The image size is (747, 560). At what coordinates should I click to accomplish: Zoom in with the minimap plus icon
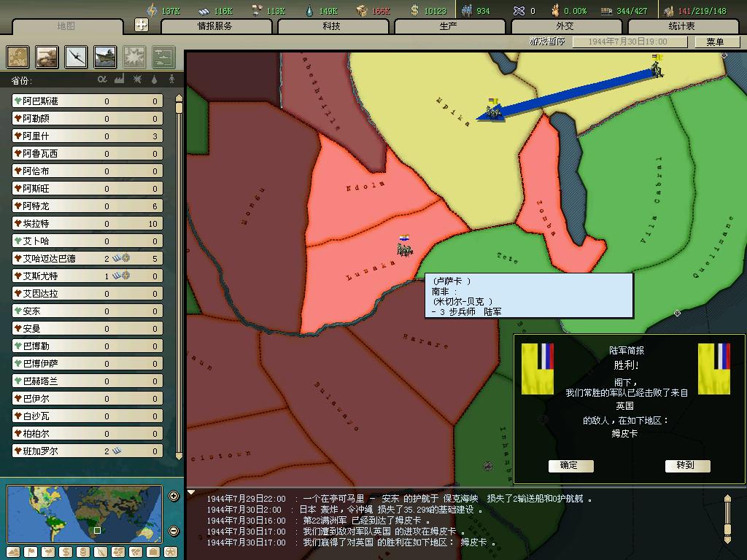pos(174,497)
